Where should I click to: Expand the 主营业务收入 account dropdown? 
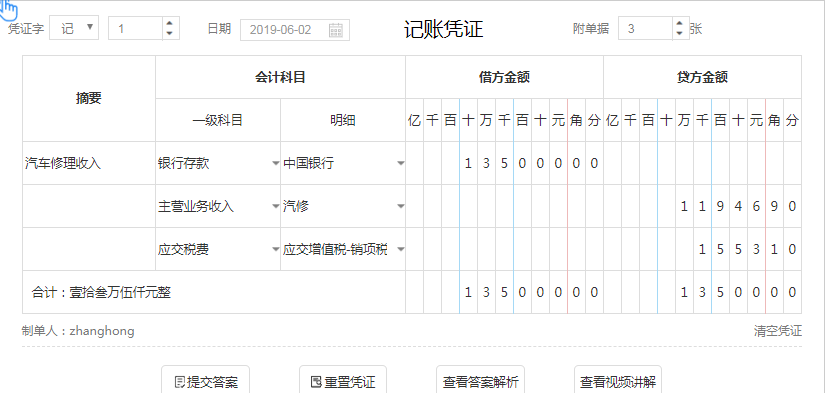275,207
